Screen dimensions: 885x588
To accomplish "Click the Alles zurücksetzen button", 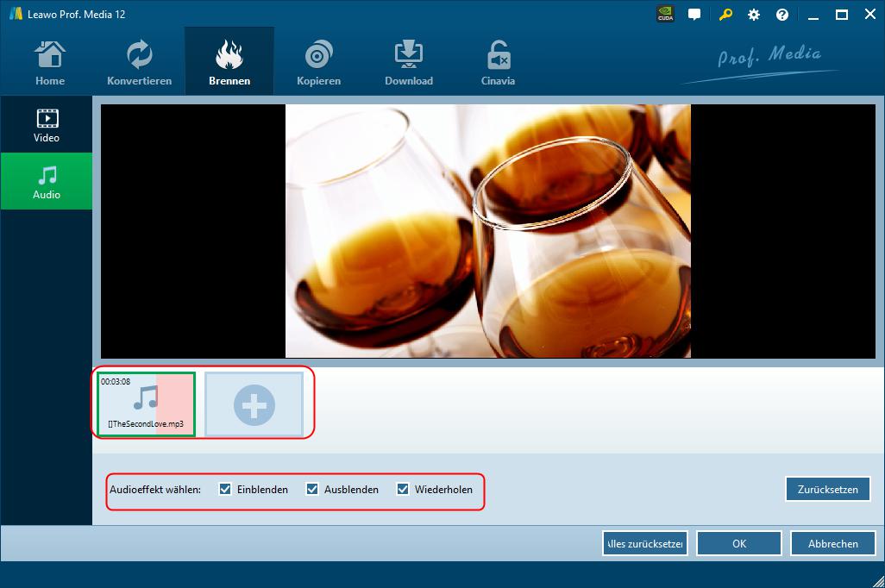I will click(x=644, y=543).
